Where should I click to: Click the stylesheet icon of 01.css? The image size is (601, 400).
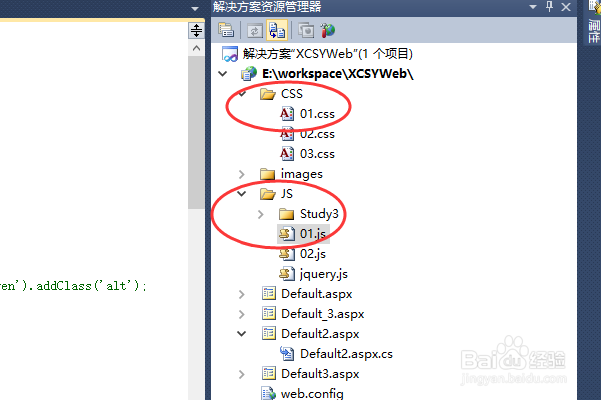(287, 114)
